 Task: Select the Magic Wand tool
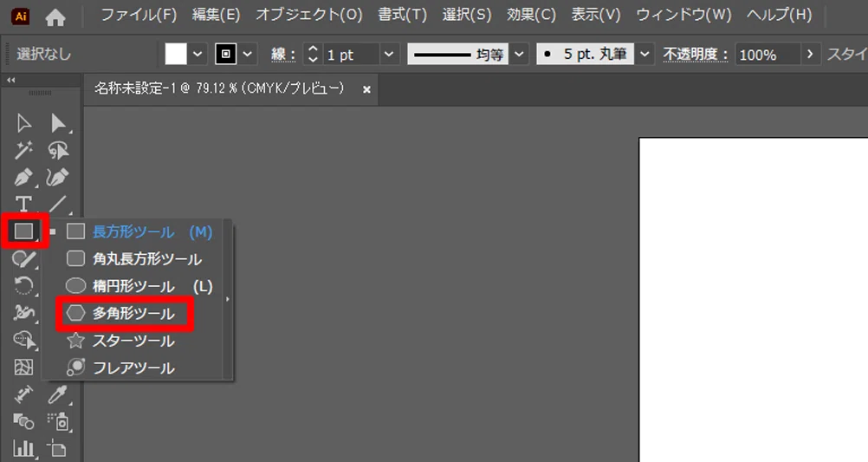click(23, 150)
